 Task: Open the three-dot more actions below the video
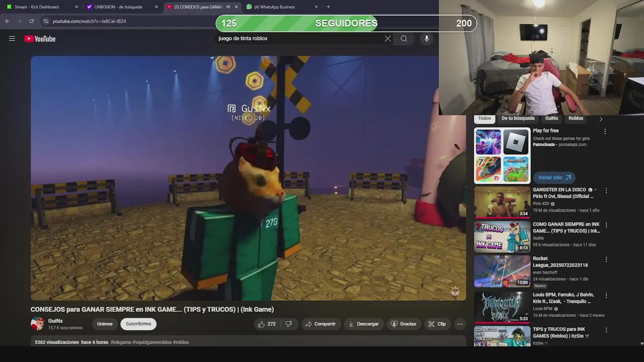coord(460,324)
